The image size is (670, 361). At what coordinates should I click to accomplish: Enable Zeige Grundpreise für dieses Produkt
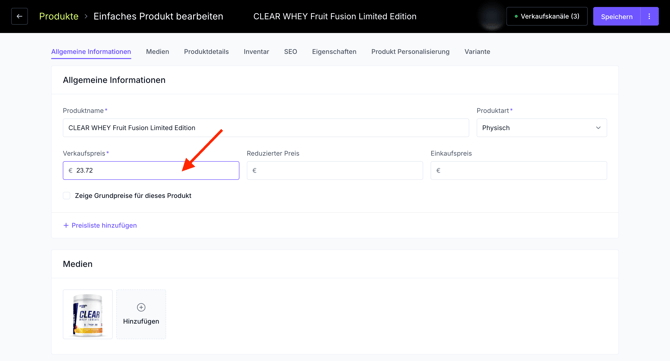pos(67,196)
